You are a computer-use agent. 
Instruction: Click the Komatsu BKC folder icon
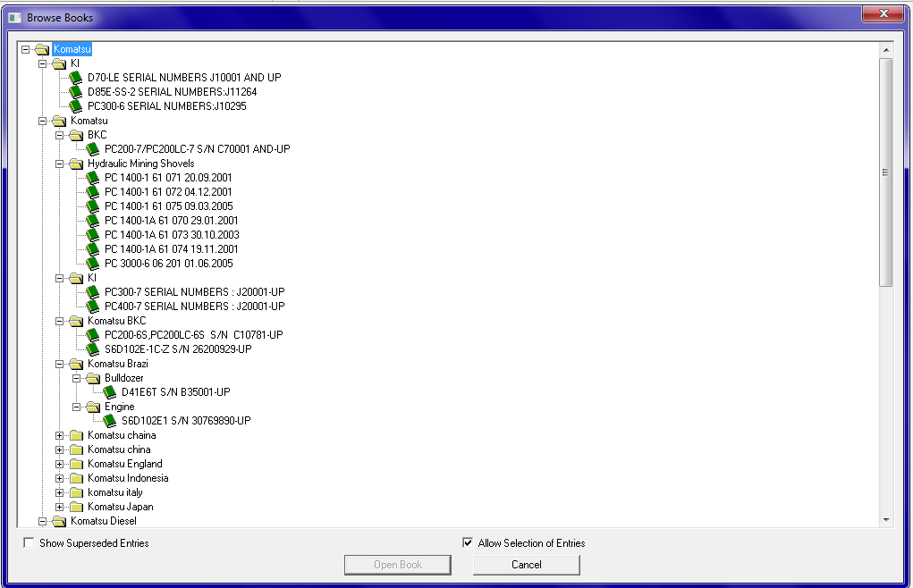[x=76, y=321]
